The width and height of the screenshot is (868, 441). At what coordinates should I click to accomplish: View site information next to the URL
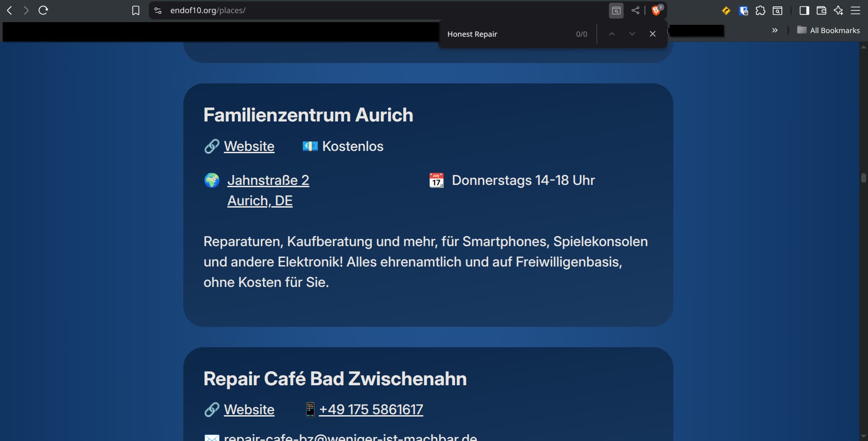pyautogui.click(x=158, y=10)
